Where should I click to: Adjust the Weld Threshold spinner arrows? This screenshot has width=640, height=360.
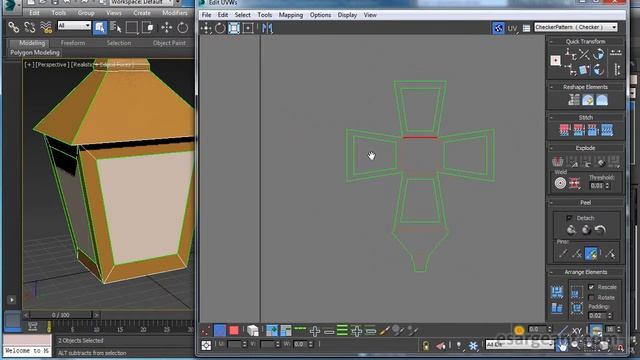click(608, 186)
